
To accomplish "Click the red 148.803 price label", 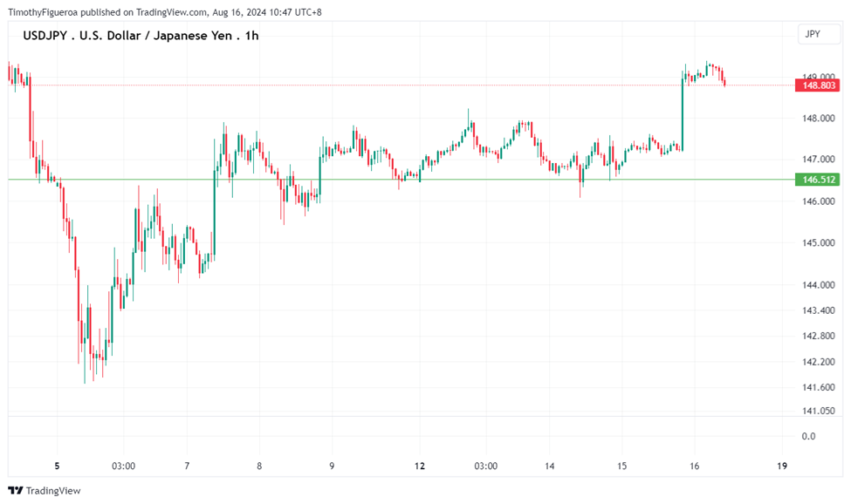I will coord(817,85).
